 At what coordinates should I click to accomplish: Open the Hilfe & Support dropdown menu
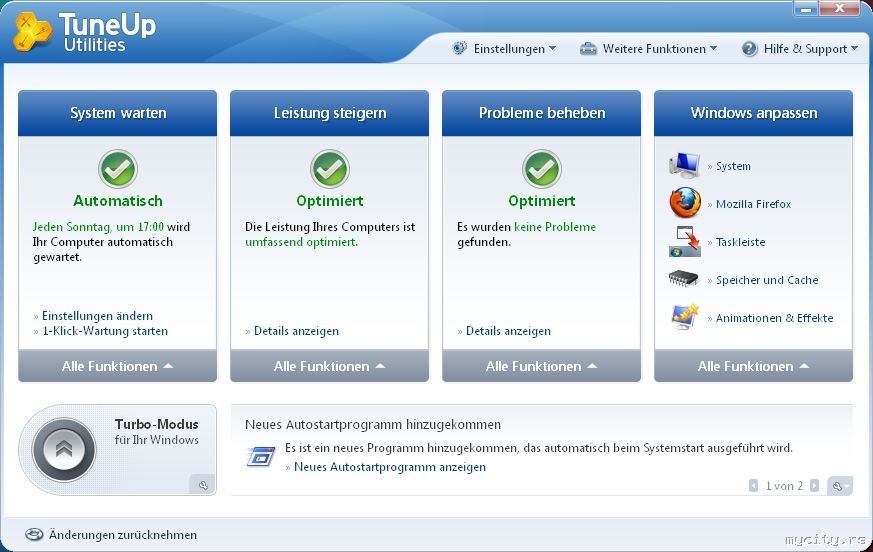(811, 48)
